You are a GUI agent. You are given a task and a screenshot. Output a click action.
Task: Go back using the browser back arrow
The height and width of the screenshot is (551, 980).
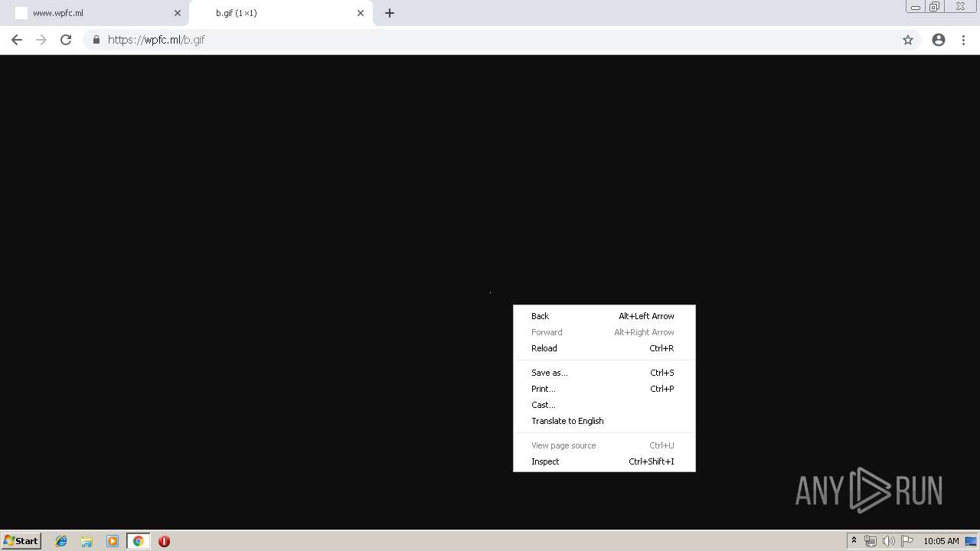(x=17, y=40)
